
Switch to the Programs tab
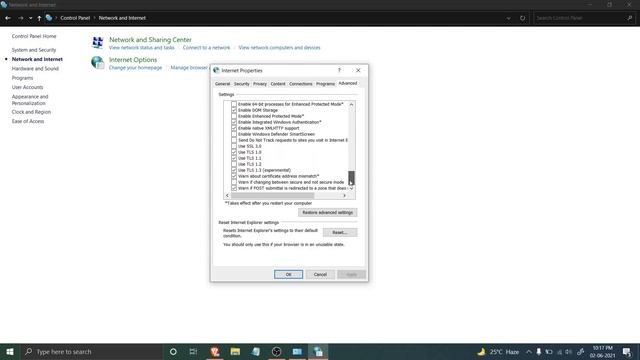[325, 84]
